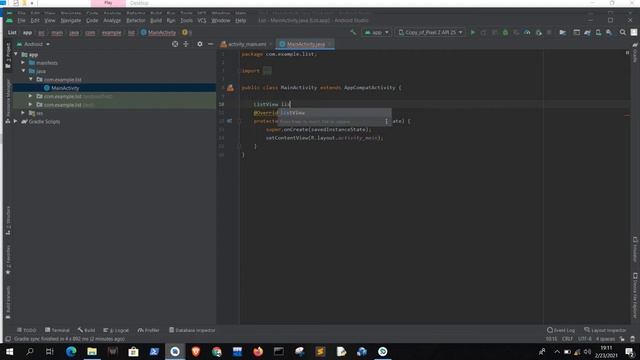Open the Layout Inspector

coord(605,330)
